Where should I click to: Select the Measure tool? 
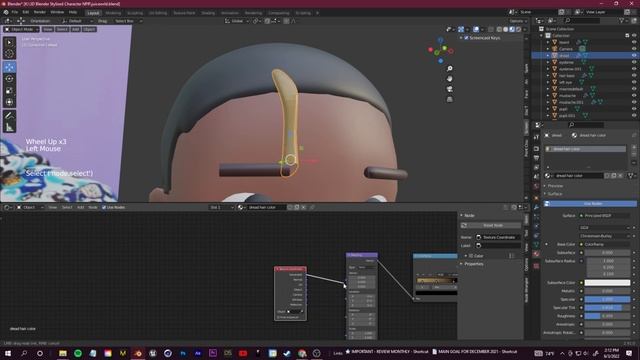9,128
